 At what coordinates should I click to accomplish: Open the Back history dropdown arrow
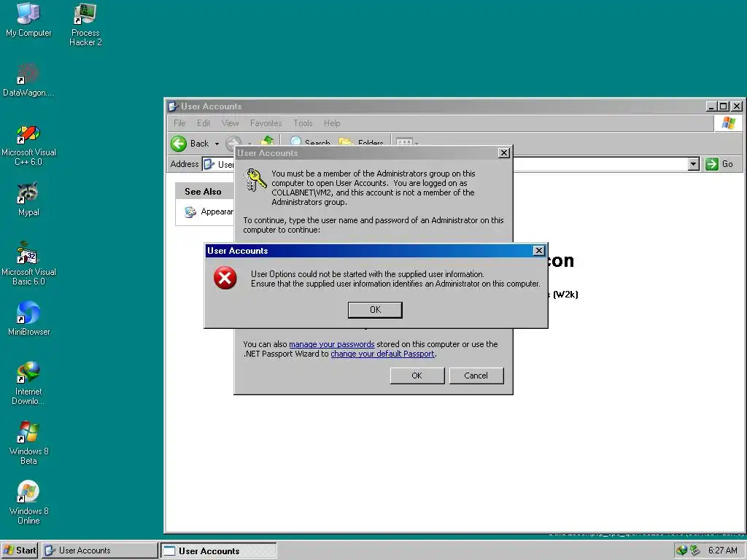coord(217,144)
